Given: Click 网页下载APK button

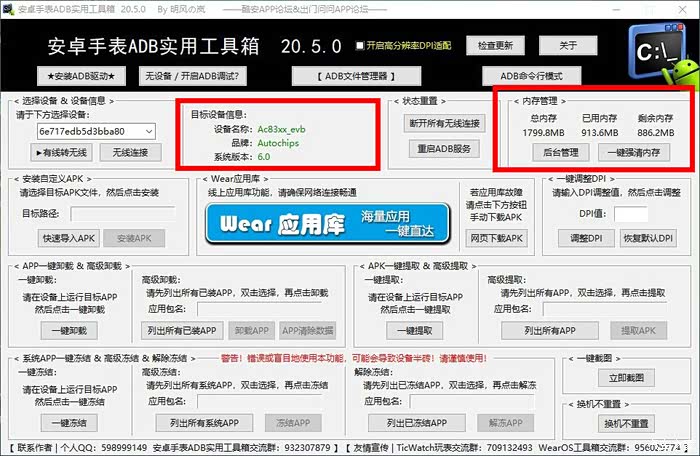Looking at the screenshot, I should pos(496,238).
